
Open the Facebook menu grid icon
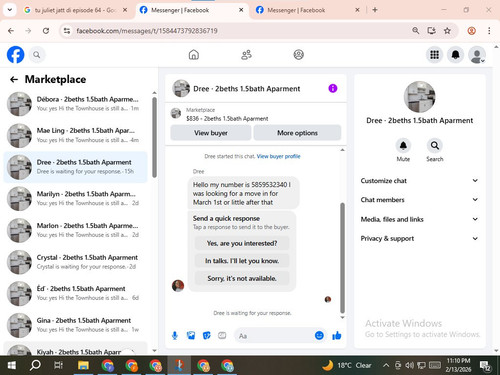(x=434, y=55)
